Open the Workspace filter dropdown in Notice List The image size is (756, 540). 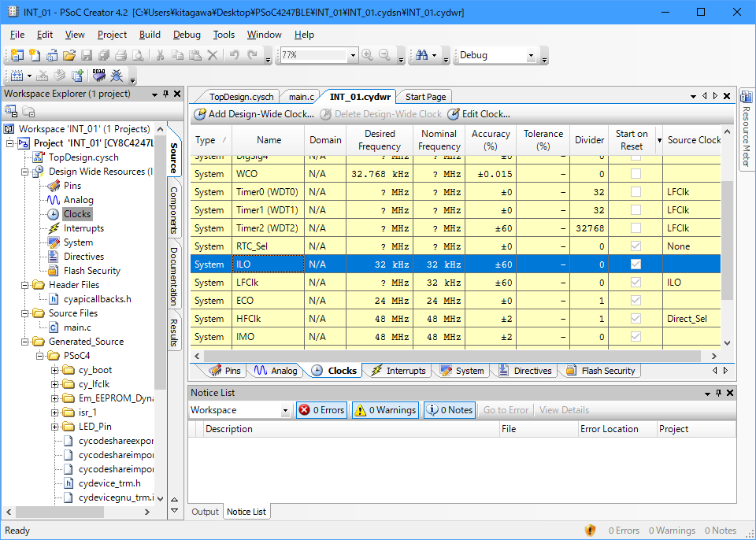click(285, 410)
